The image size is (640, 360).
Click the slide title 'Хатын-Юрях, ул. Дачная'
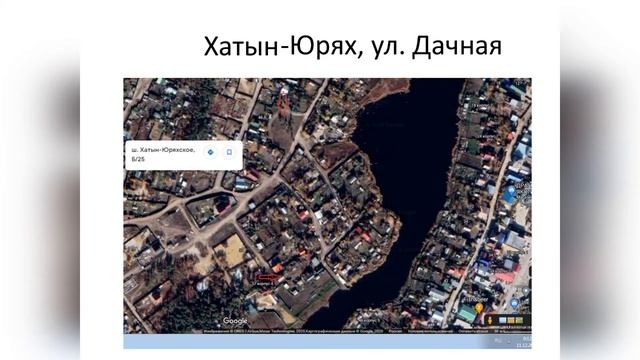click(353, 46)
